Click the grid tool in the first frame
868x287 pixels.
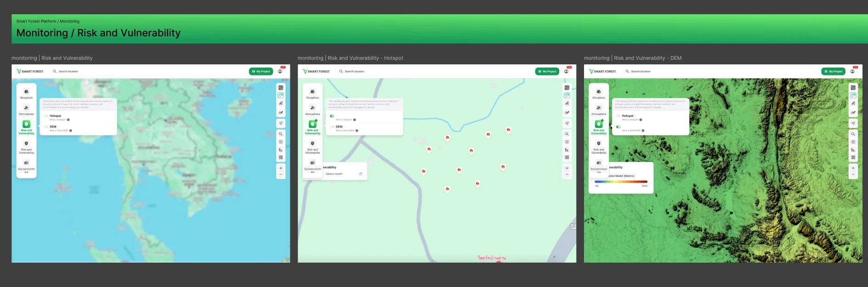coord(281,157)
